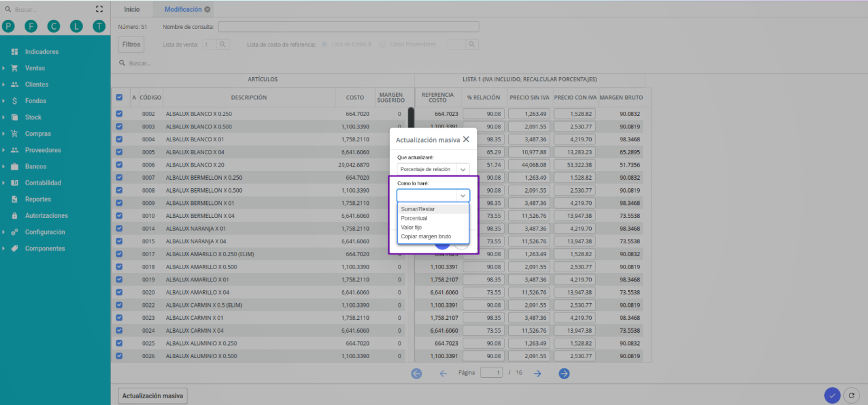Click the Ventas shopping cart icon
This screenshot has height=405, width=868.
tap(15, 68)
